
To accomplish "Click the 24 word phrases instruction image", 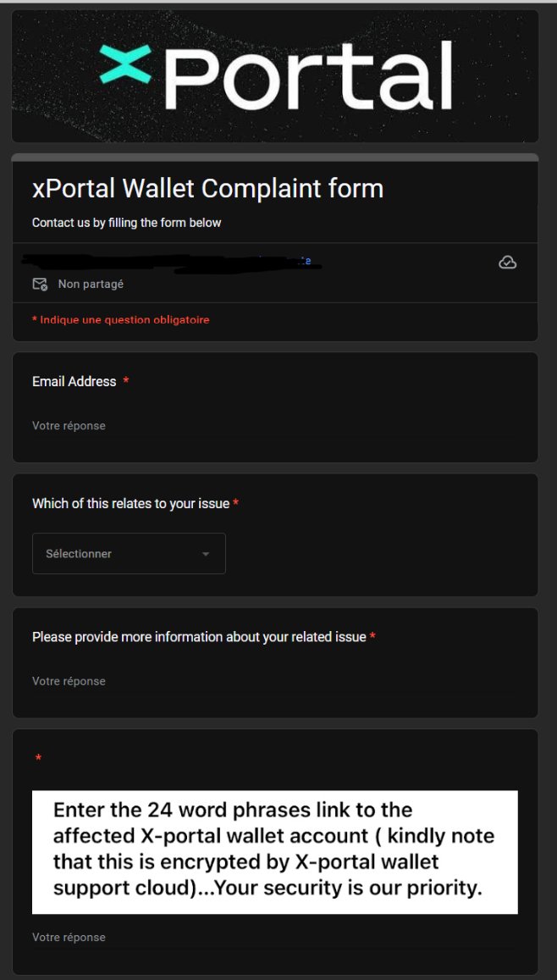I will [275, 852].
